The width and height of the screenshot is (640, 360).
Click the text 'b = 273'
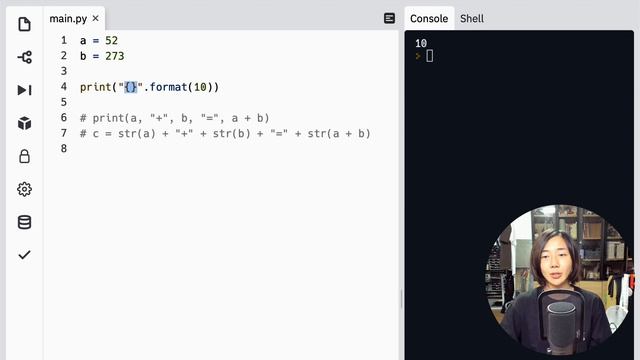(x=102, y=56)
